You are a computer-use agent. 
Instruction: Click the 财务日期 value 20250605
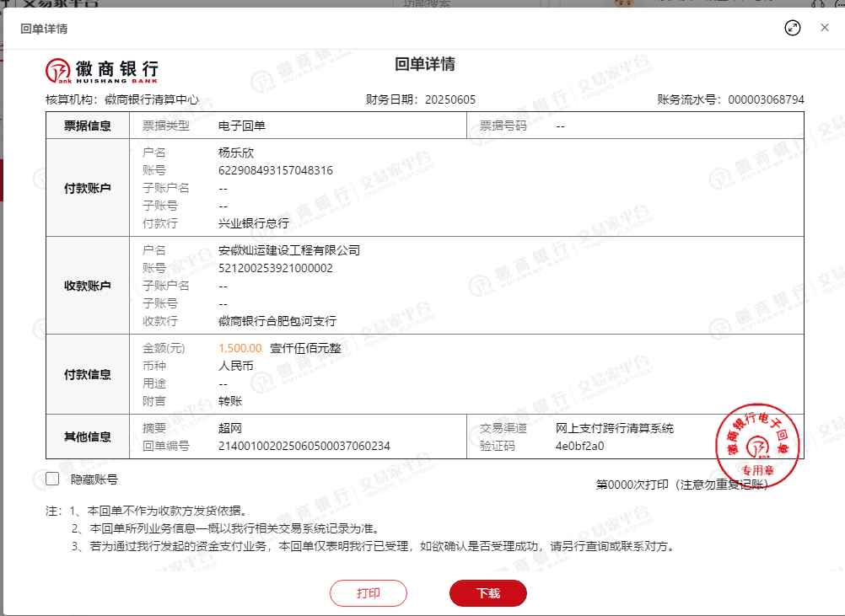(x=450, y=99)
